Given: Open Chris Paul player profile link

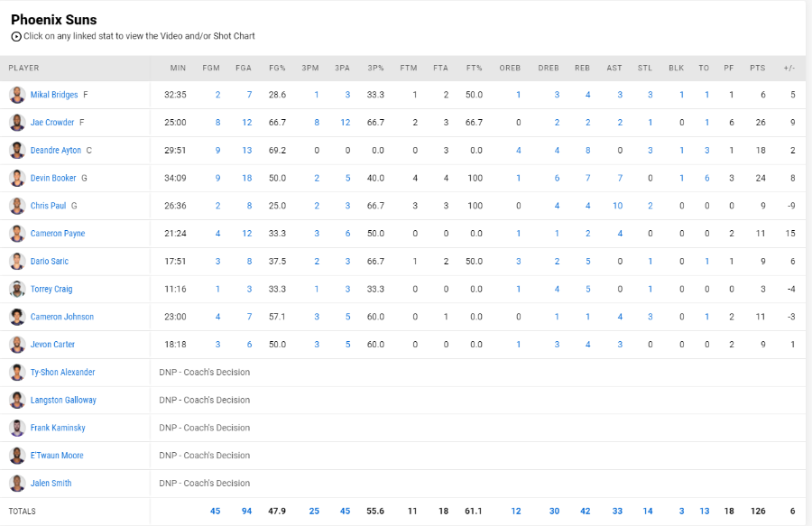Looking at the screenshot, I should (x=48, y=206).
